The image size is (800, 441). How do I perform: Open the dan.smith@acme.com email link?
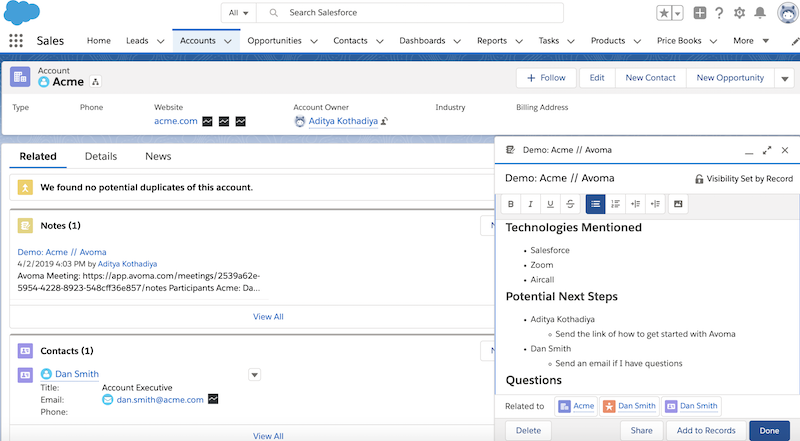click(x=160, y=400)
